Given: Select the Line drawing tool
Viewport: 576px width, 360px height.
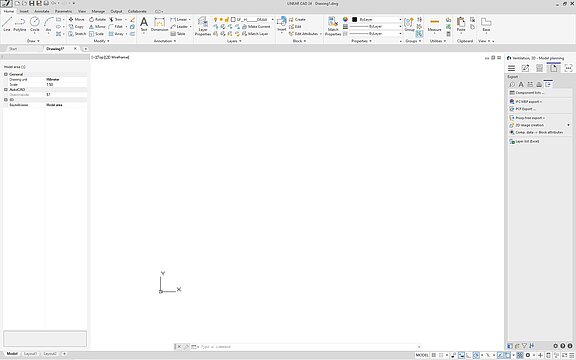Looking at the screenshot, I should [7, 24].
